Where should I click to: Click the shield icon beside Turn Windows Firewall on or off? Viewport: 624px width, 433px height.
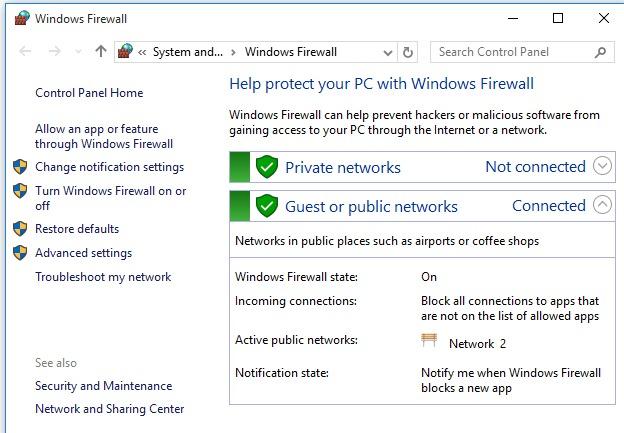(x=20, y=191)
